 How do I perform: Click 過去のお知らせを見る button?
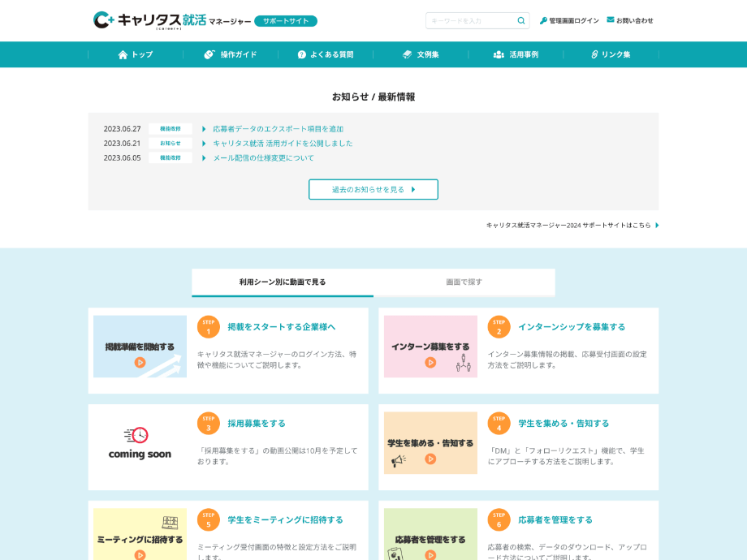click(x=373, y=189)
